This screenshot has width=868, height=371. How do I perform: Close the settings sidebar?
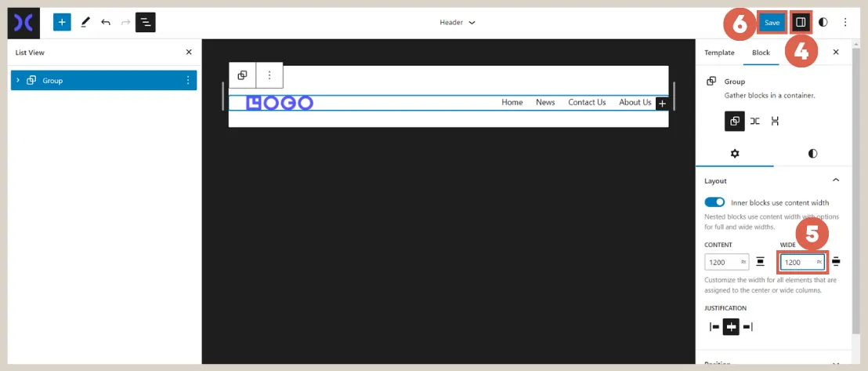pos(836,52)
